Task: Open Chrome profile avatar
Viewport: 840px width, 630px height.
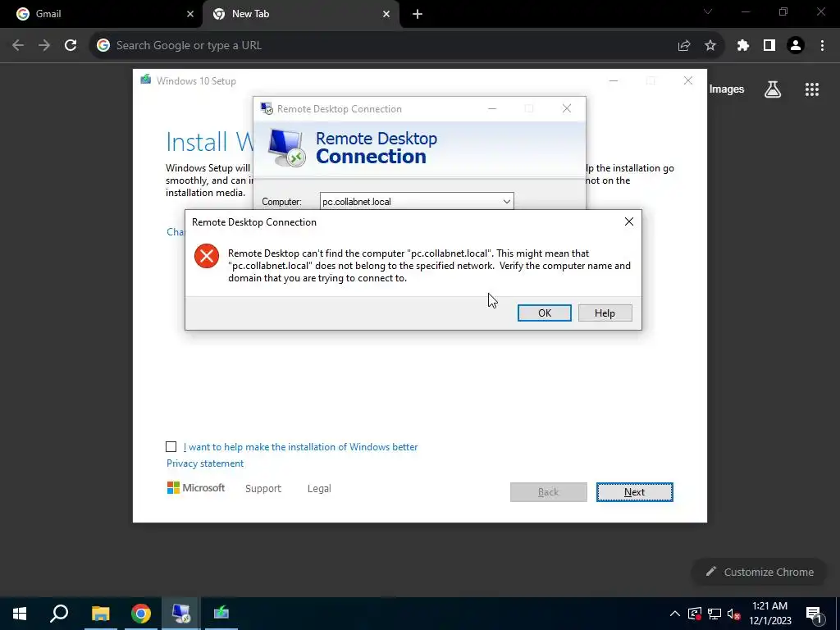Action: point(796,46)
